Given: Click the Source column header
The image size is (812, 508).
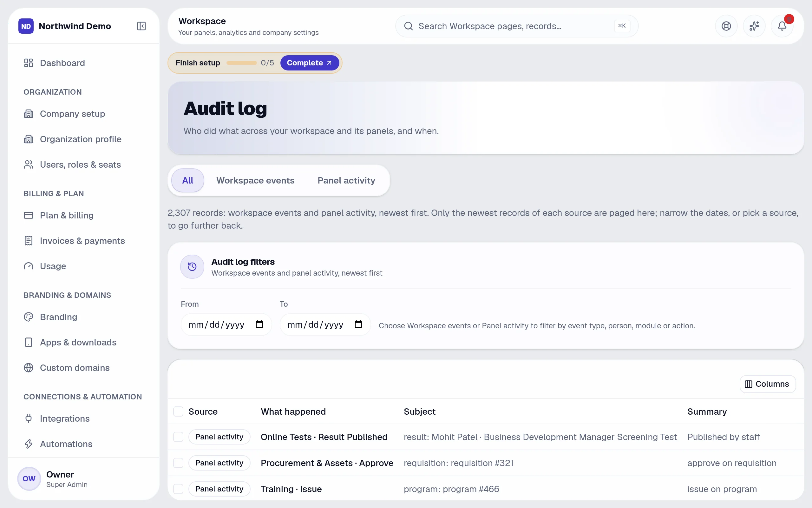Looking at the screenshot, I should point(203,411).
